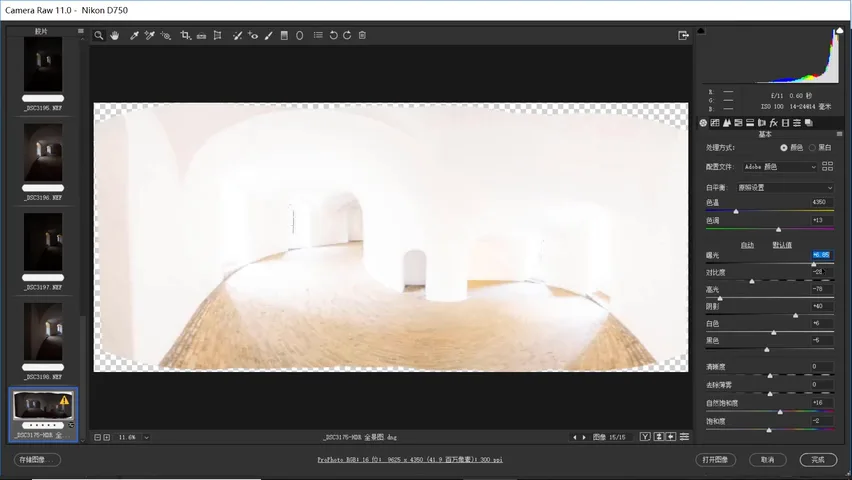Select the Color Sampler tool
Image resolution: width=852 pixels, height=480 pixels.
tap(149, 35)
